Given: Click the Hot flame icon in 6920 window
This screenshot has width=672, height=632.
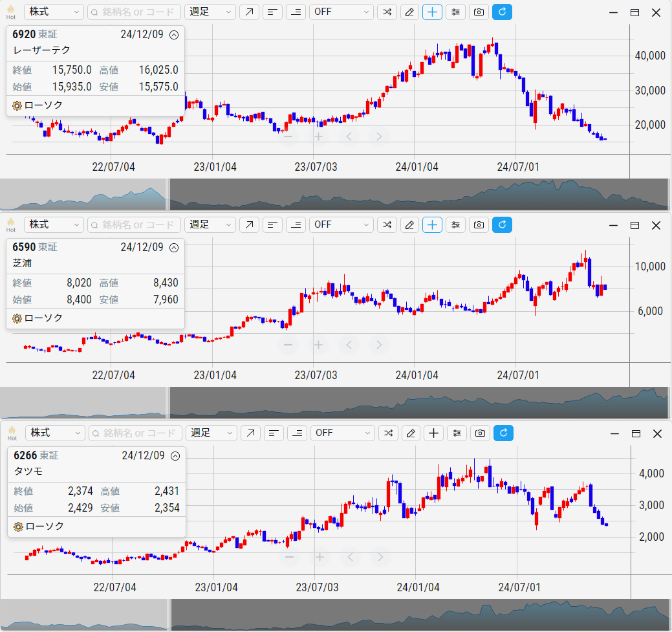Looking at the screenshot, I should (11, 12).
